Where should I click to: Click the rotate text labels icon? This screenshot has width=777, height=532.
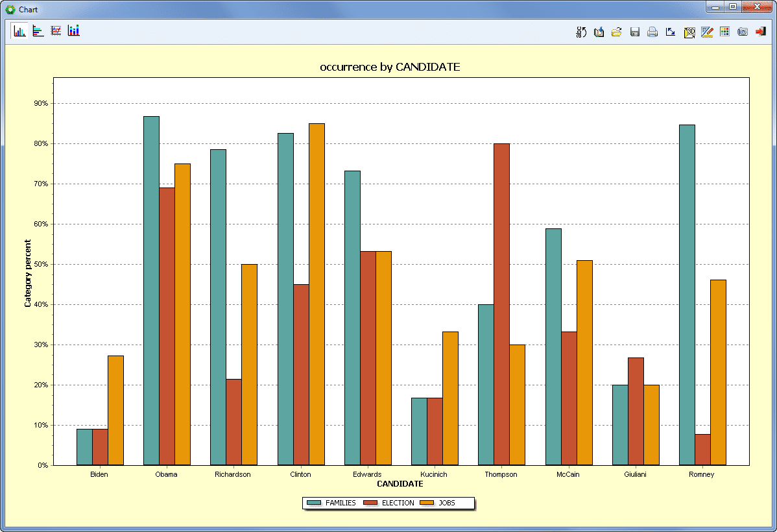(581, 32)
